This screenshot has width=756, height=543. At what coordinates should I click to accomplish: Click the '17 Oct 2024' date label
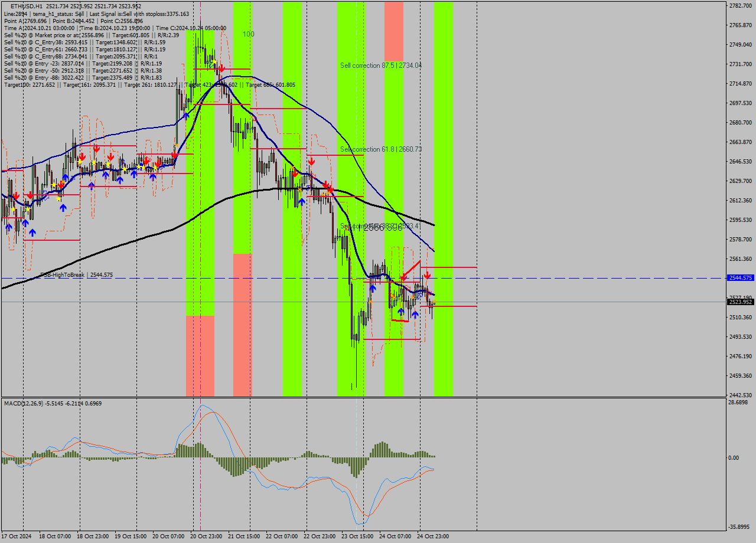pos(18,537)
